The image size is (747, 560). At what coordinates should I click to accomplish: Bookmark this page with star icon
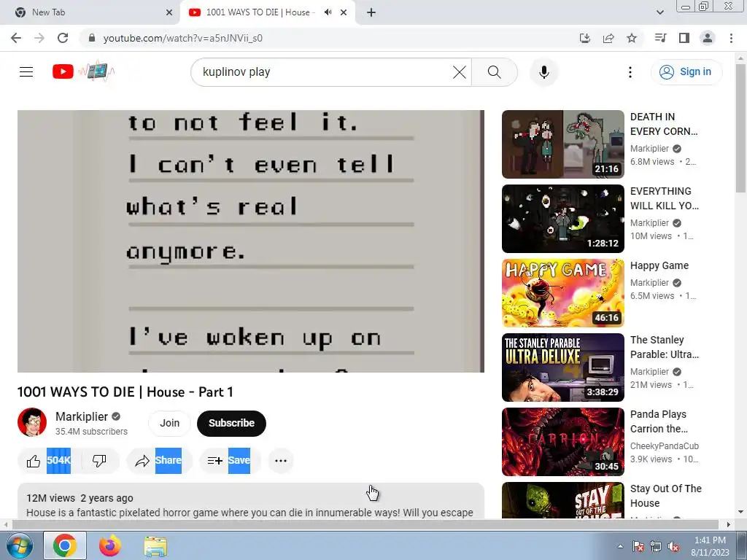(632, 38)
